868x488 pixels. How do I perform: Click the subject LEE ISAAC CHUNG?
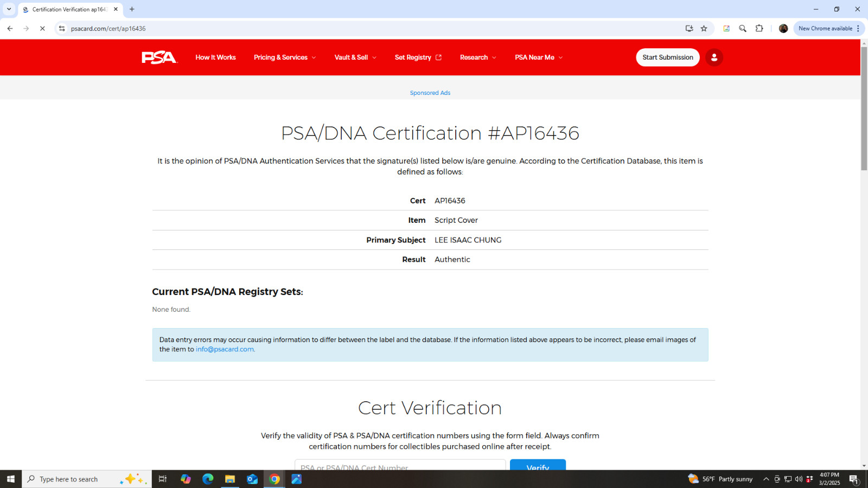[x=468, y=240]
